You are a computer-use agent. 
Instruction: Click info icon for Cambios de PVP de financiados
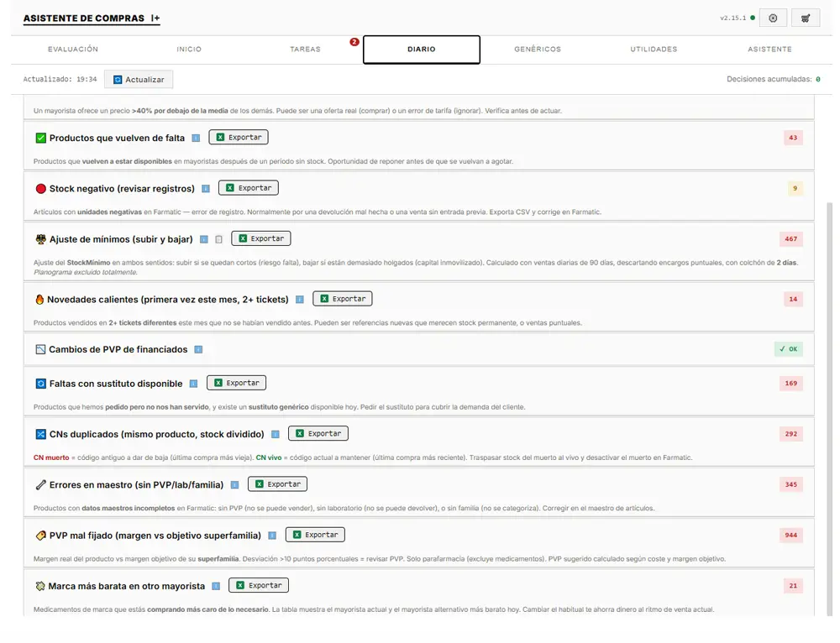click(x=198, y=349)
